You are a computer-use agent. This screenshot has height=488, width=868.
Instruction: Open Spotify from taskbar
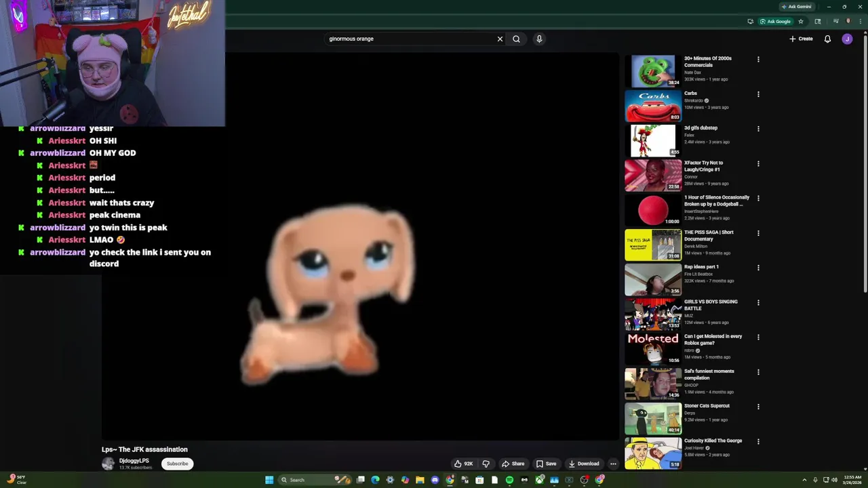509,480
